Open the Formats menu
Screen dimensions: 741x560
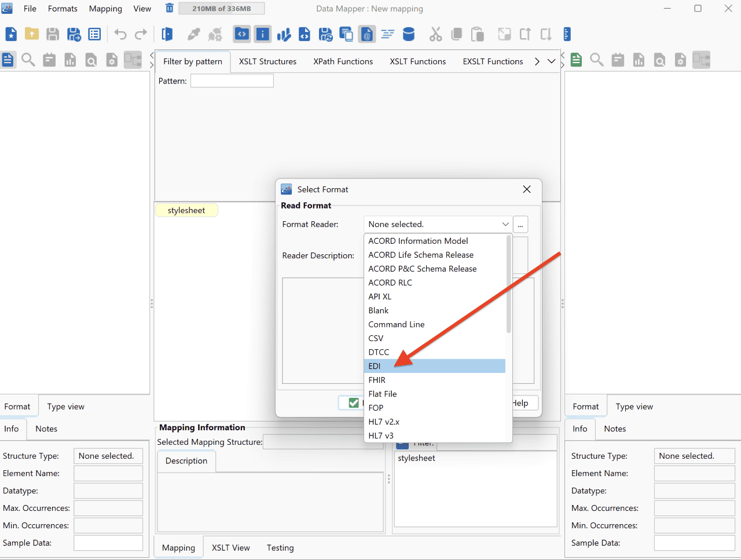63,9
